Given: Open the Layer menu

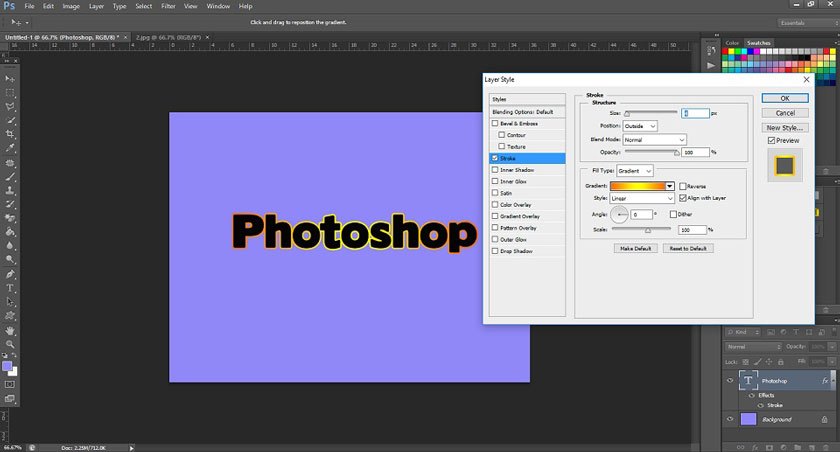Looking at the screenshot, I should point(96,6).
